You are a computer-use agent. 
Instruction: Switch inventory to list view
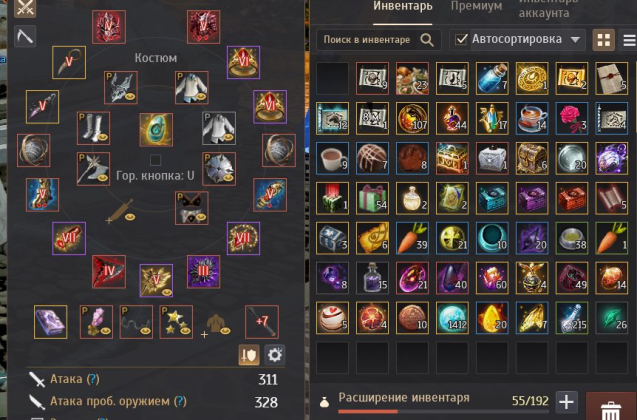[629, 40]
